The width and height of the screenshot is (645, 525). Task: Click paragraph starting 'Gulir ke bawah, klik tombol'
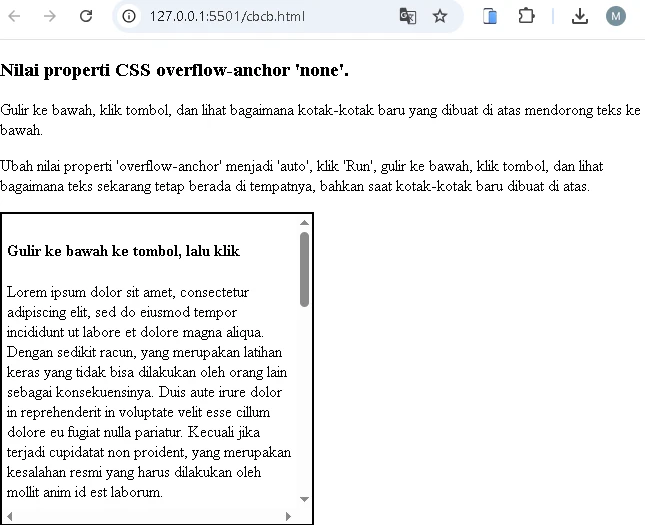[x=320, y=120]
